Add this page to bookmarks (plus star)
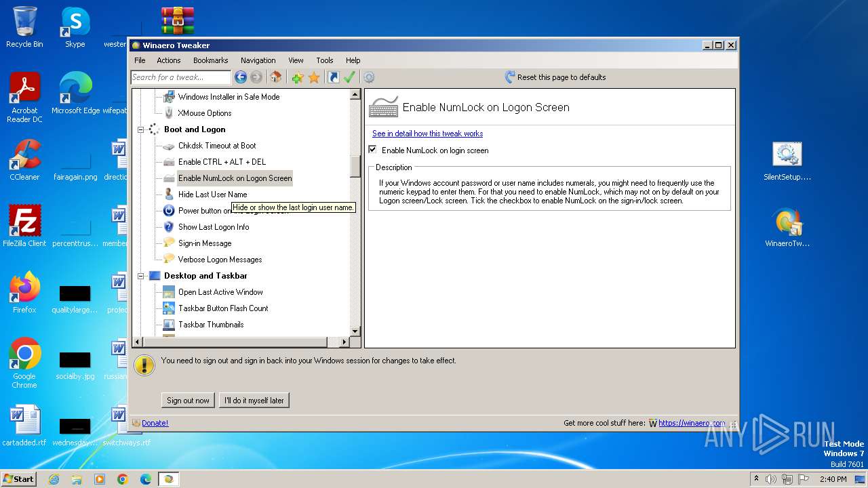 point(298,77)
